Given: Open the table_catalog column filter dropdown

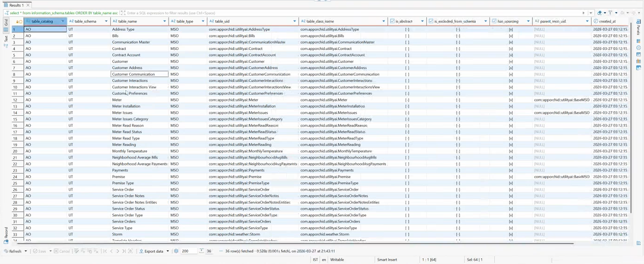Looking at the screenshot, I should (63, 21).
